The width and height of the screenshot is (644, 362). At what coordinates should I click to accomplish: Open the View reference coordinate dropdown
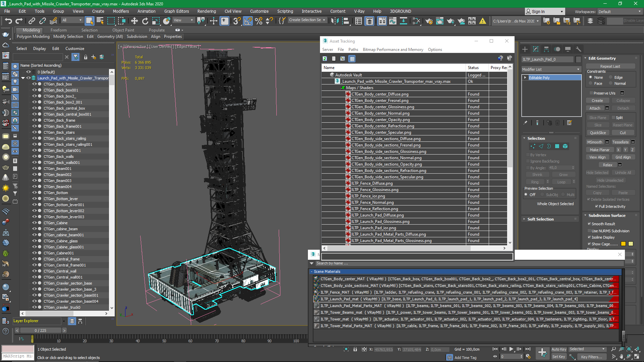click(x=183, y=20)
